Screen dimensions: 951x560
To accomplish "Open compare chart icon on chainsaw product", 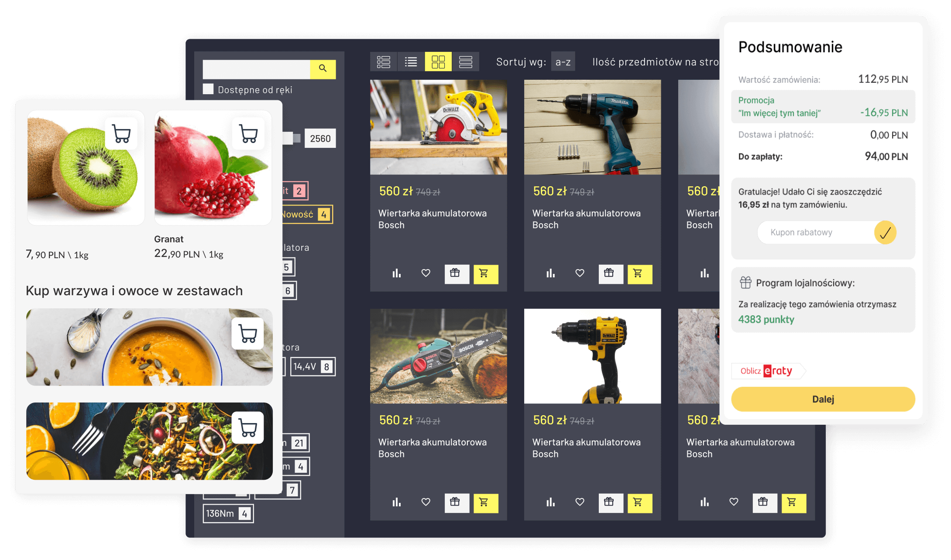I will tap(396, 502).
